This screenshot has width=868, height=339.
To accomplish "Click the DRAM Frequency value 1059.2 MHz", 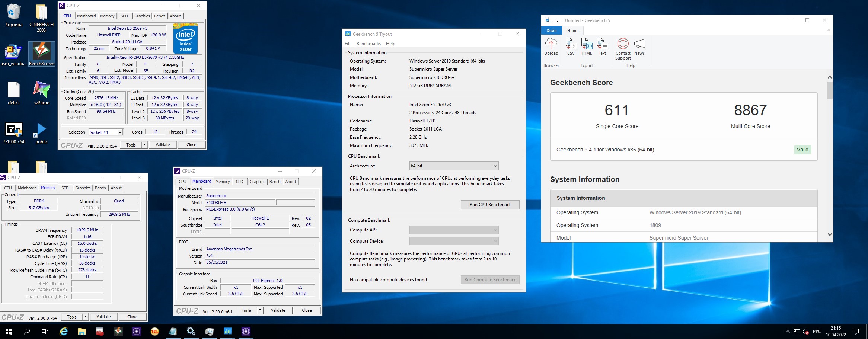I will pos(87,230).
